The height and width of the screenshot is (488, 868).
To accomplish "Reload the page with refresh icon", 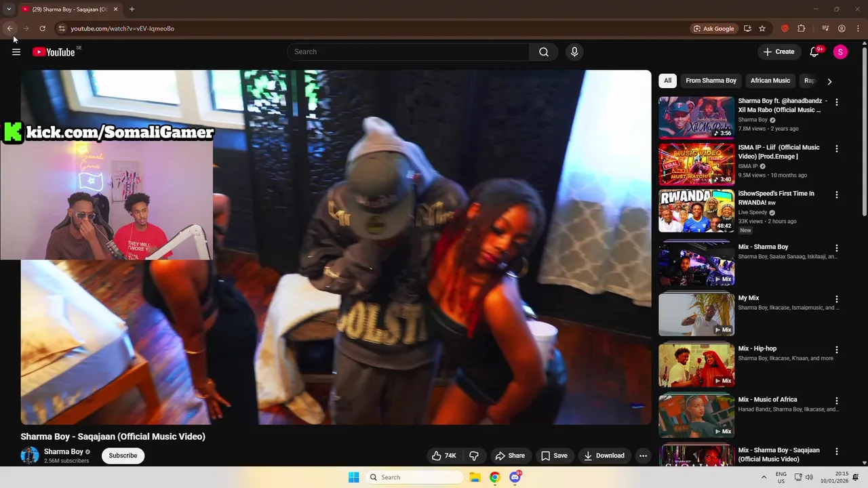I will coord(42,28).
